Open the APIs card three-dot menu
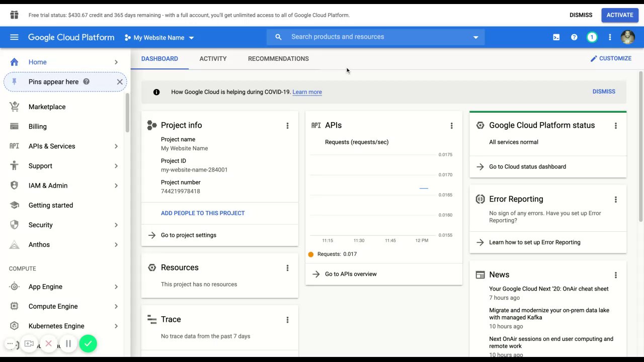 pos(451,126)
